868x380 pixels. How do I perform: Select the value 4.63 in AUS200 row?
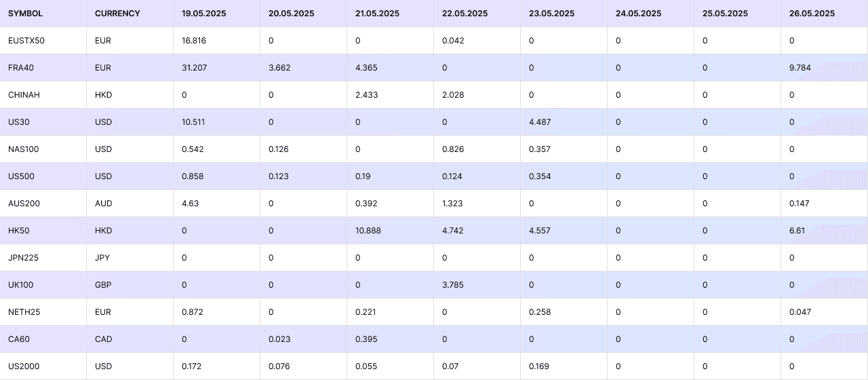[x=191, y=204]
